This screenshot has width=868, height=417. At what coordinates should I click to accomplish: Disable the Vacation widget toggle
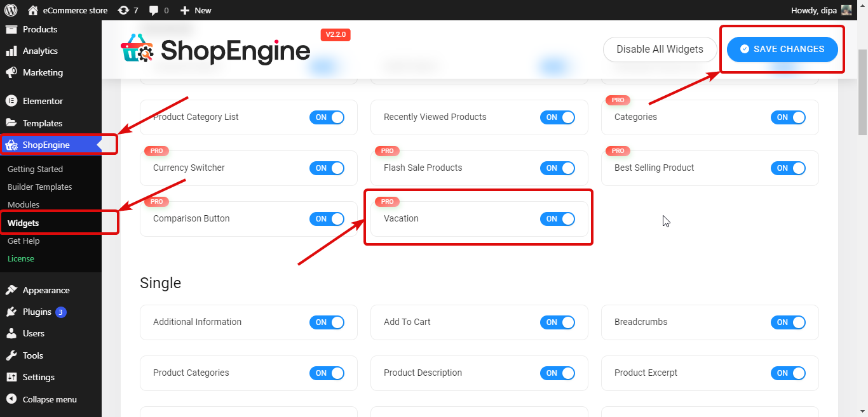(x=557, y=218)
